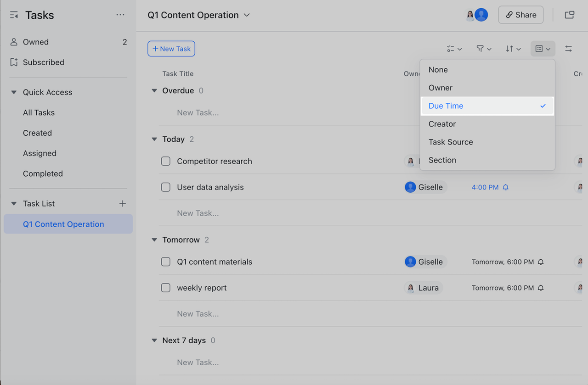The width and height of the screenshot is (588, 385).
Task: Open the view settings sliders icon
Action: tap(569, 49)
